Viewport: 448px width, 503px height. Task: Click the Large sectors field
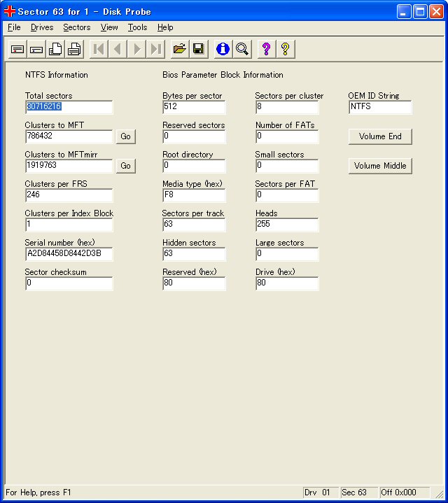[287, 254]
